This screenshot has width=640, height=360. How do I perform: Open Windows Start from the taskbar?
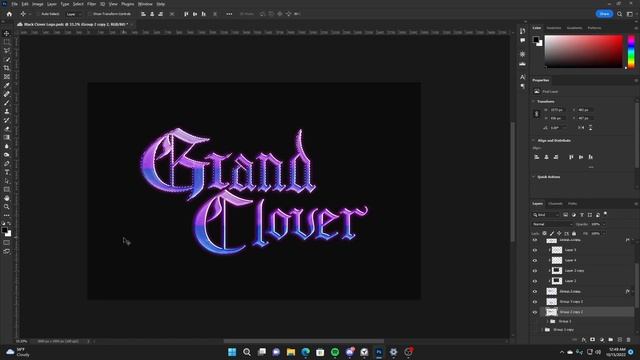click(232, 352)
